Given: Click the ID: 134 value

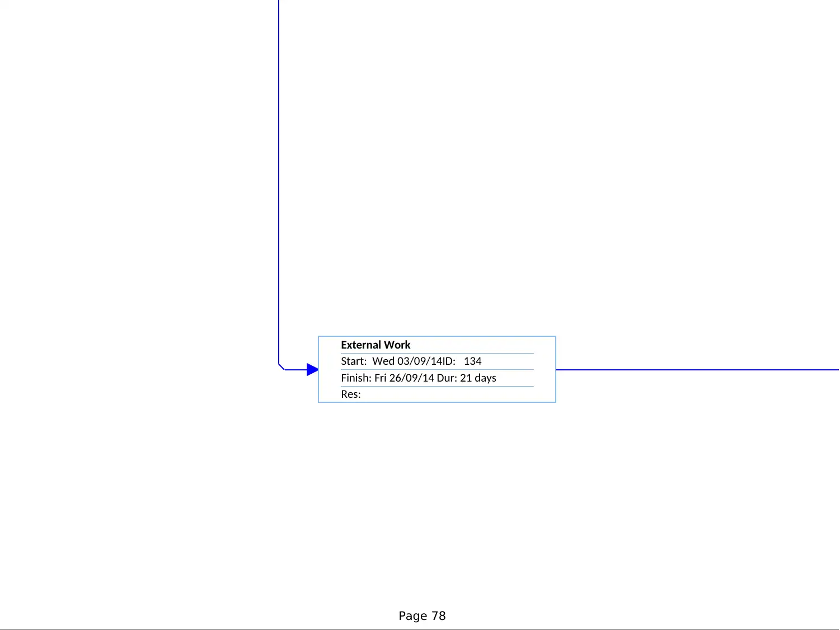Looking at the screenshot, I should [462, 361].
